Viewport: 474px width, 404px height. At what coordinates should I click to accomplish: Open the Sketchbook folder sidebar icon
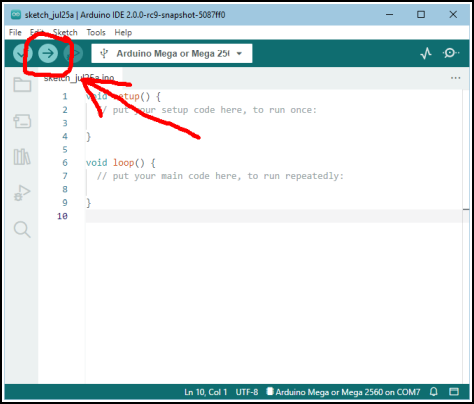point(22,85)
